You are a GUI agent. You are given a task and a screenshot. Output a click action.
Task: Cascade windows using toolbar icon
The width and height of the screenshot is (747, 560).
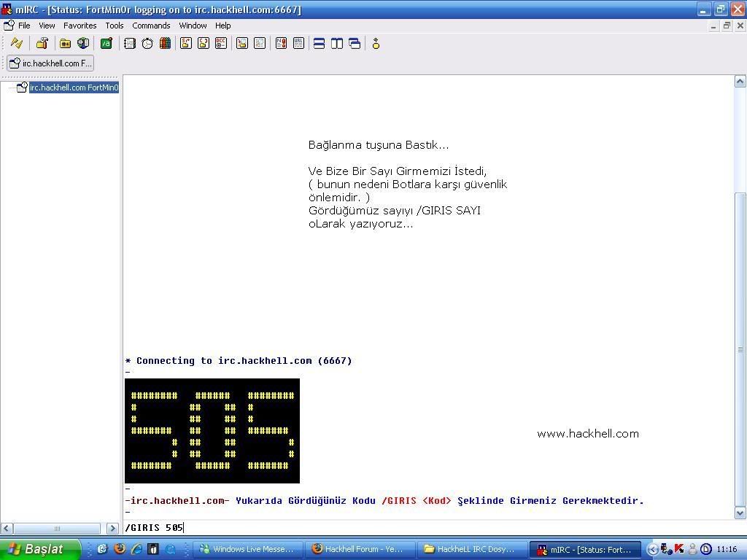355,43
